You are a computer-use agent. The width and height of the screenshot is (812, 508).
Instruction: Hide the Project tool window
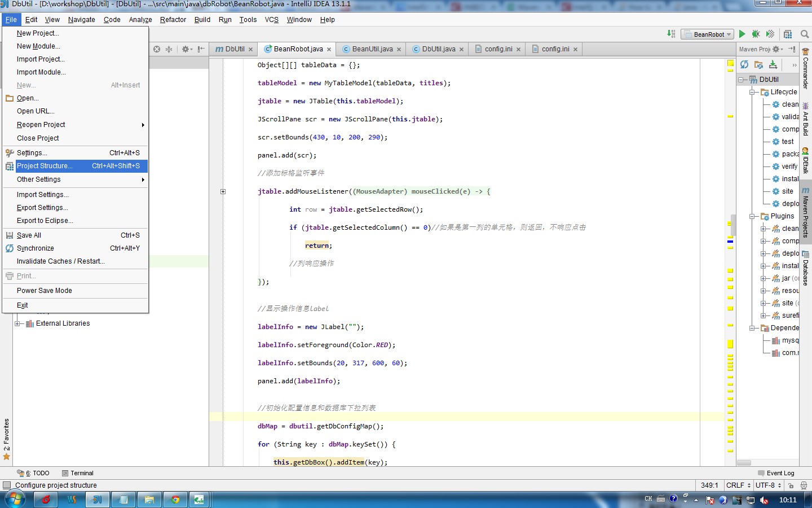coord(201,49)
